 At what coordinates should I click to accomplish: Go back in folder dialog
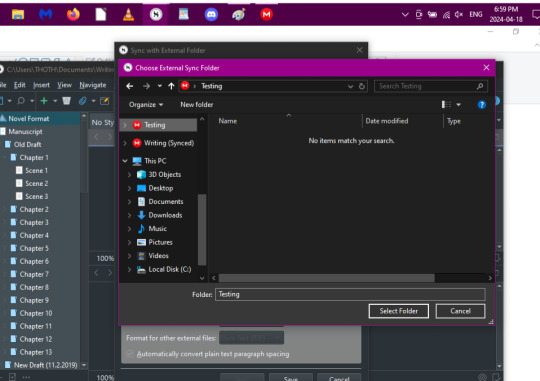coord(130,86)
